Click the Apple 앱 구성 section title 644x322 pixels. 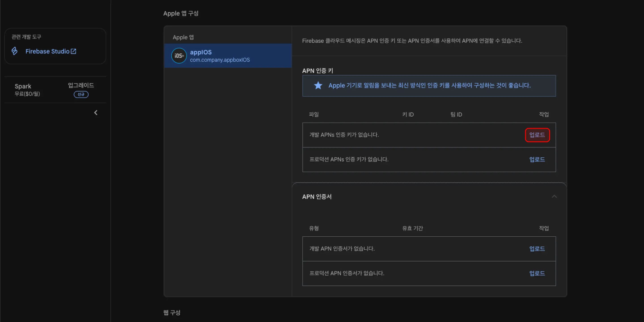[x=181, y=13]
